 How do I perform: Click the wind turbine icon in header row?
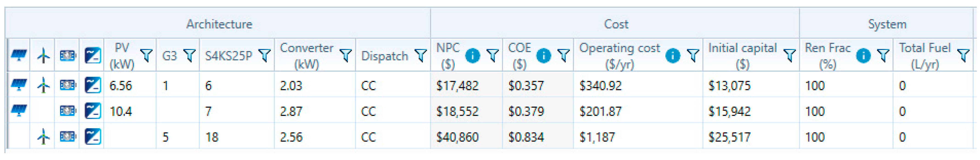pos(43,56)
